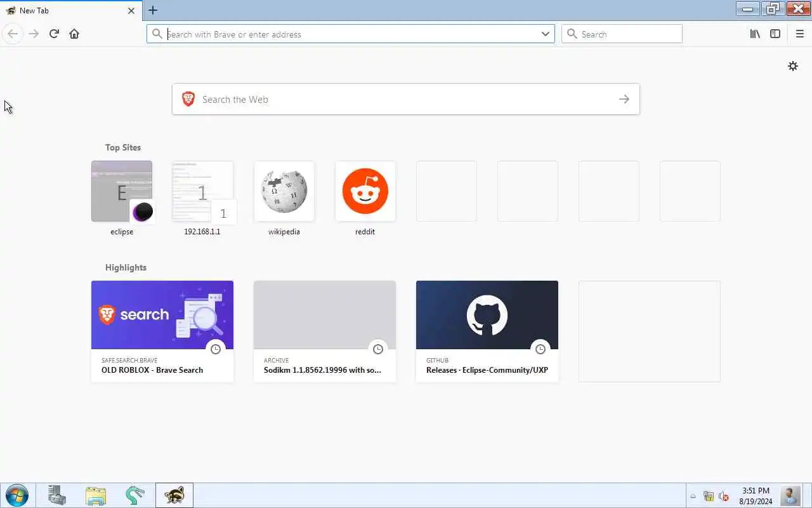The width and height of the screenshot is (812, 508).
Task: Submit web search with the arrow button
Action: click(x=624, y=99)
